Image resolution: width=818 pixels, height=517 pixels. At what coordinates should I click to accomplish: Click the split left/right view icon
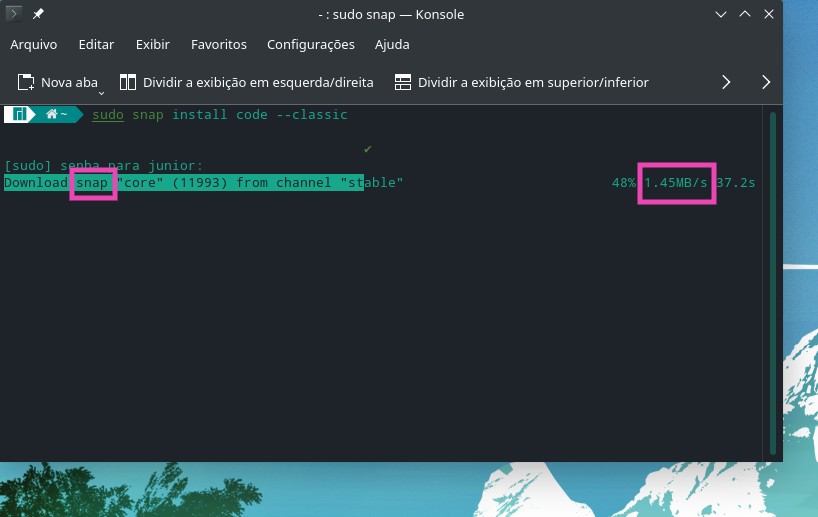(x=128, y=82)
